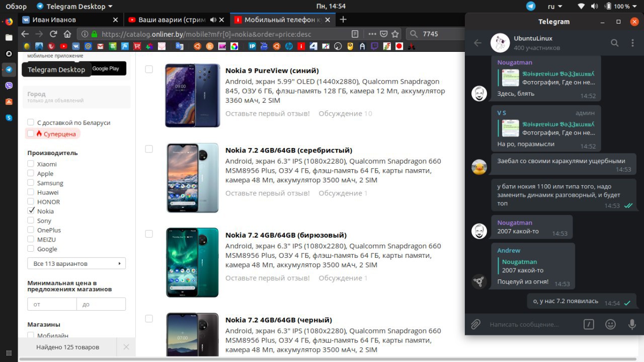The image size is (644, 362).
Task: Click the Firefox search box with 7745
Action: click(435, 34)
